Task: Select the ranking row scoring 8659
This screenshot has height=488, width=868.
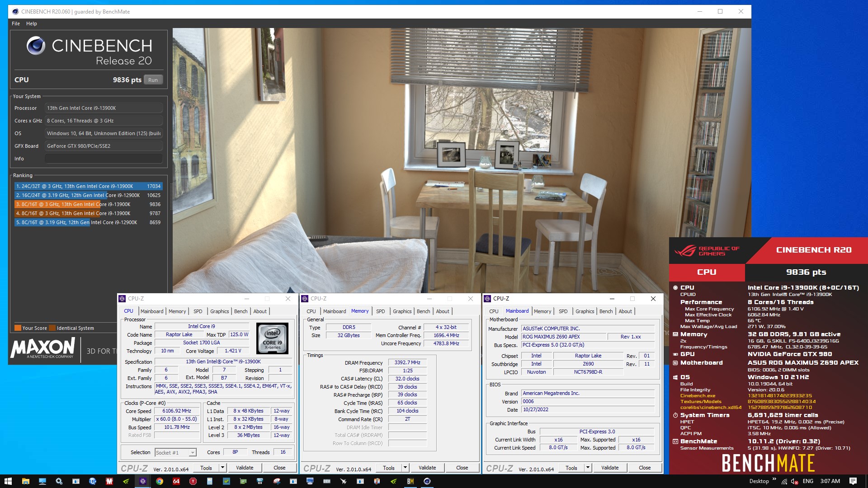Action: pos(88,222)
